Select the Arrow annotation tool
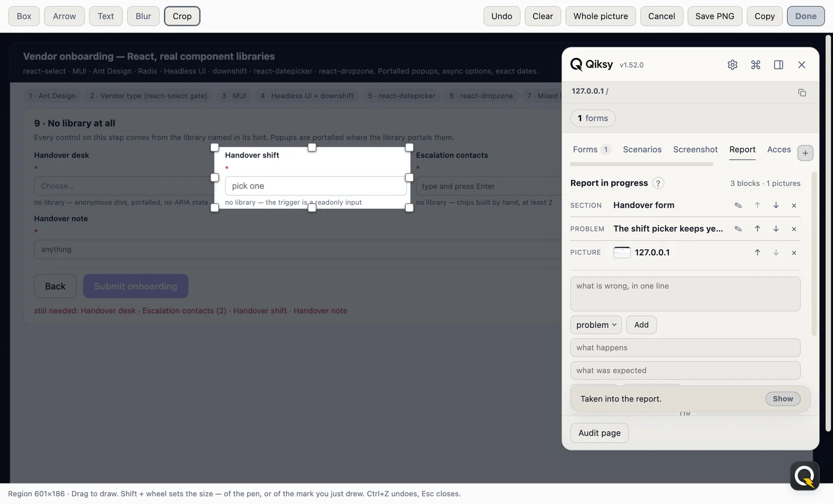 65,16
